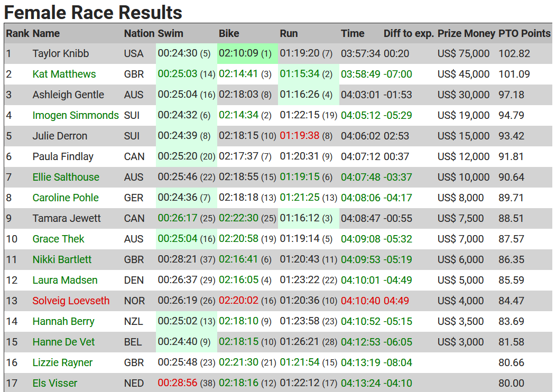
Task: Open Taylor Knibb's athlete name
Action: [61, 53]
